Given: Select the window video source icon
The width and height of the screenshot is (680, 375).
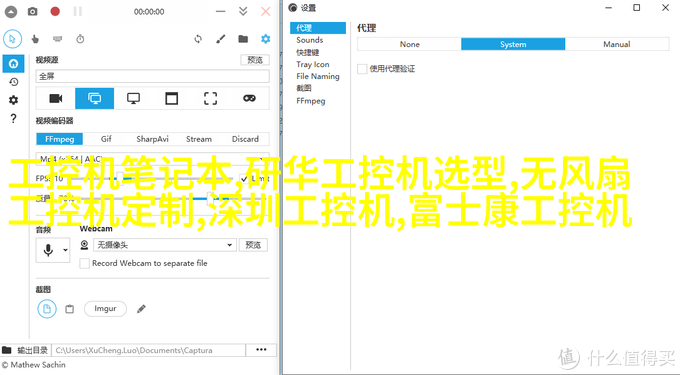Looking at the screenshot, I should point(172,98).
